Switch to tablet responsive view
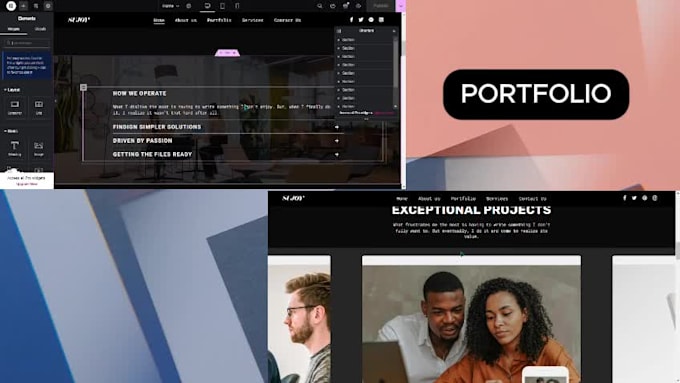680x383 pixels. click(222, 6)
